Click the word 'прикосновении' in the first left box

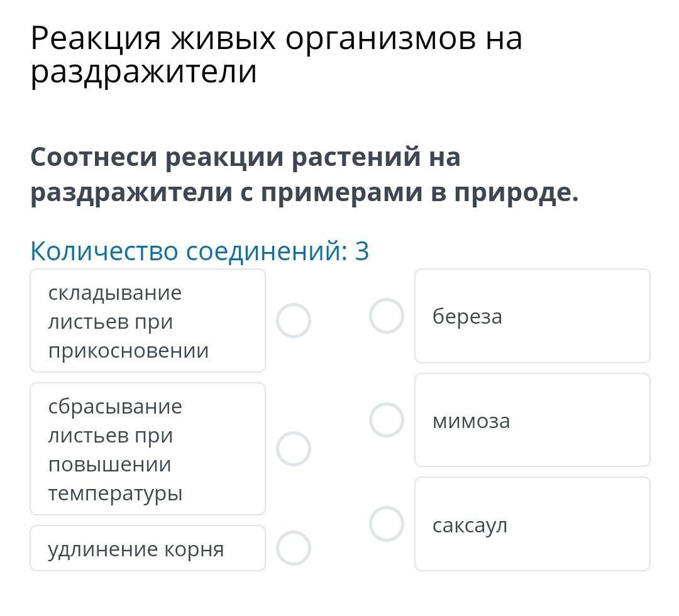[x=128, y=350]
